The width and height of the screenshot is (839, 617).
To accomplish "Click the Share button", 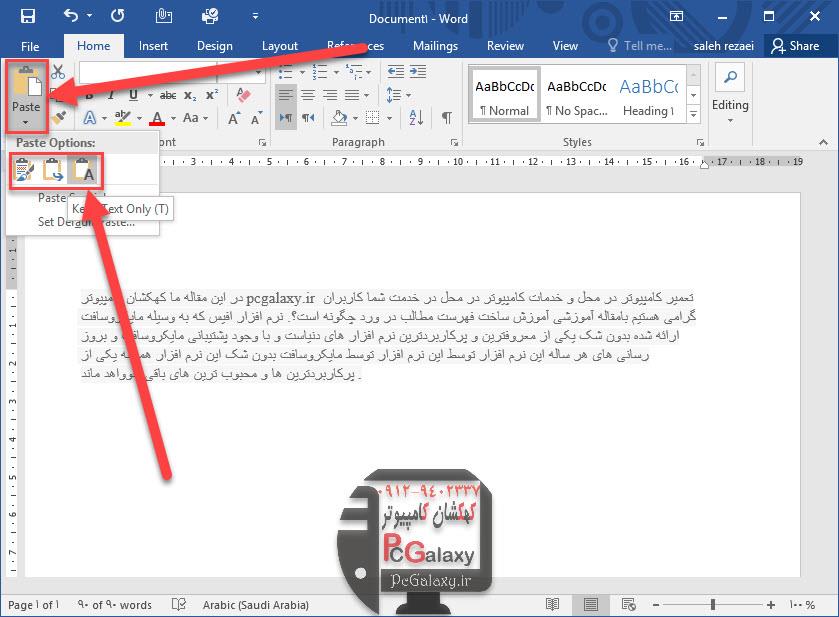I will tap(797, 45).
